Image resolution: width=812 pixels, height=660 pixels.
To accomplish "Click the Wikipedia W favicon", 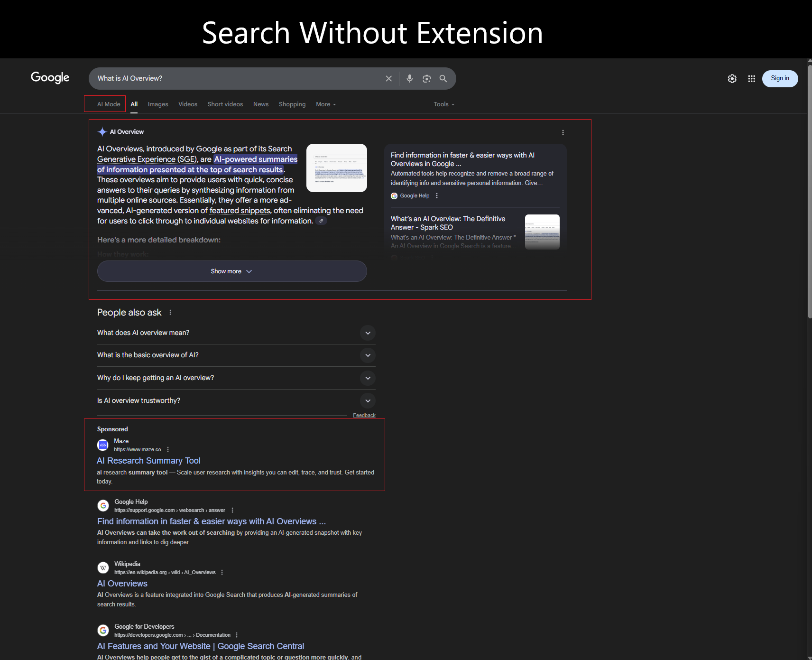I will tap(103, 568).
